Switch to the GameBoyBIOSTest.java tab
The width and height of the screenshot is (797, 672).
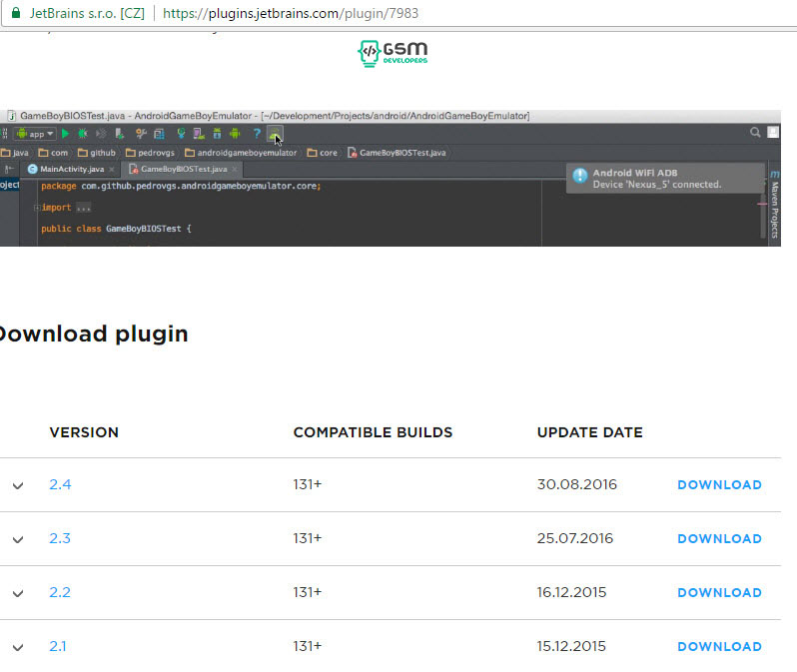182,169
